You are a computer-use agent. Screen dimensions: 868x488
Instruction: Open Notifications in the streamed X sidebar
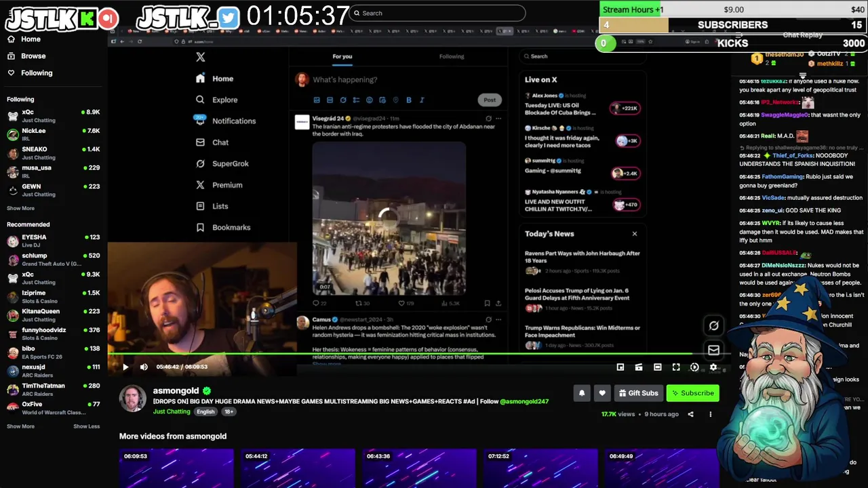[225, 121]
